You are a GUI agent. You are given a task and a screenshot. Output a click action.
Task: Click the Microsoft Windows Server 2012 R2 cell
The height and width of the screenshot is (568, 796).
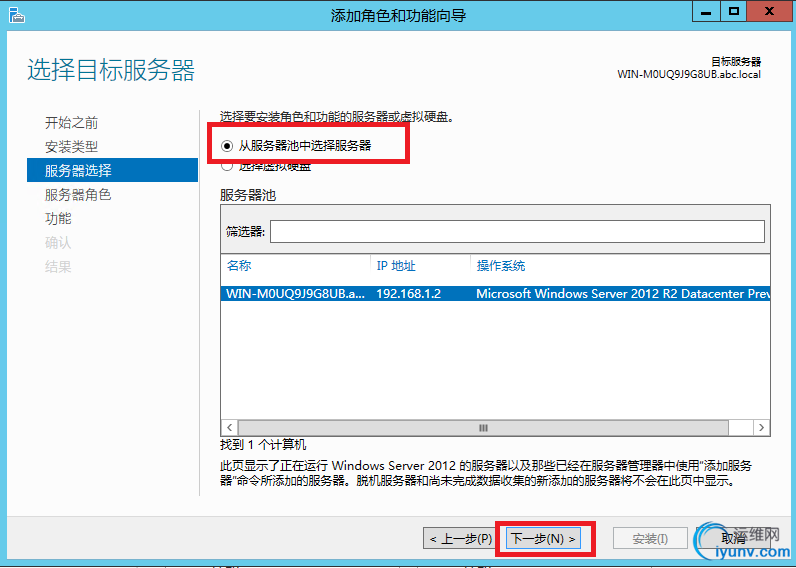pyautogui.click(x=623, y=294)
